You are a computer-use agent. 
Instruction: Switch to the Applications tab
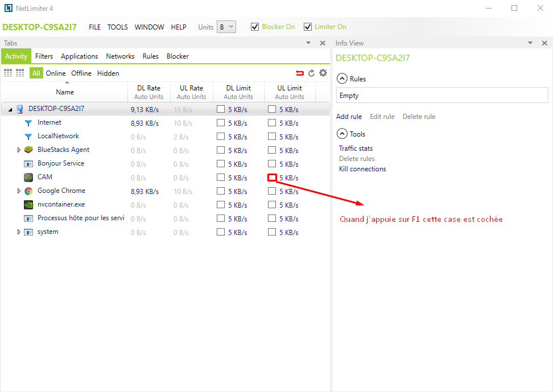pos(79,56)
